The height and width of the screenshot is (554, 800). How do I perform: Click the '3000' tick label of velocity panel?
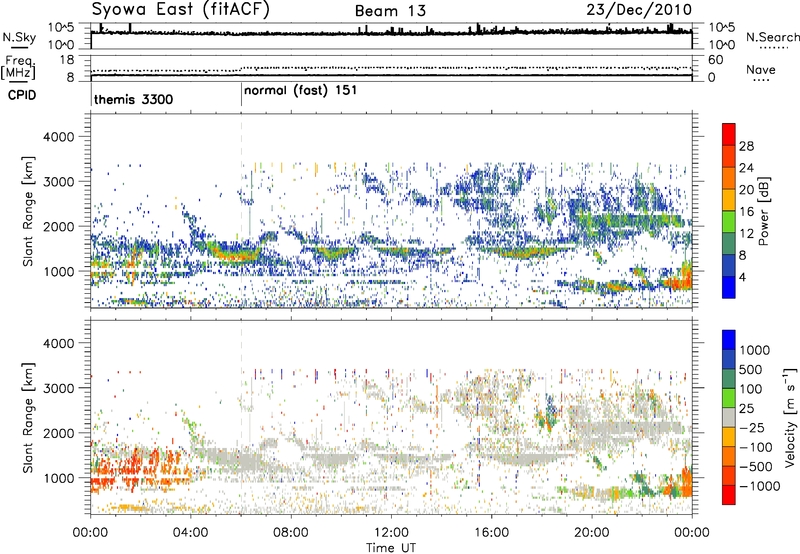58,388
